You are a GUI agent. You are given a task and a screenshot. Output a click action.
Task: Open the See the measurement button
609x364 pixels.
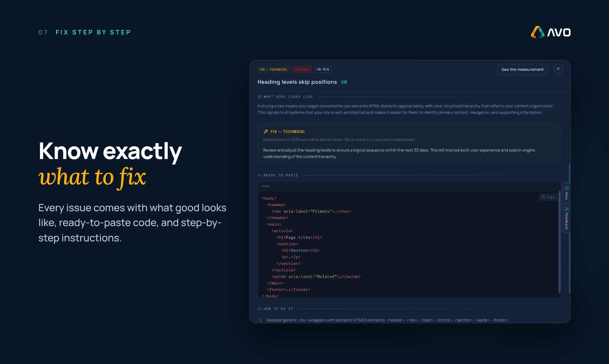coord(522,69)
